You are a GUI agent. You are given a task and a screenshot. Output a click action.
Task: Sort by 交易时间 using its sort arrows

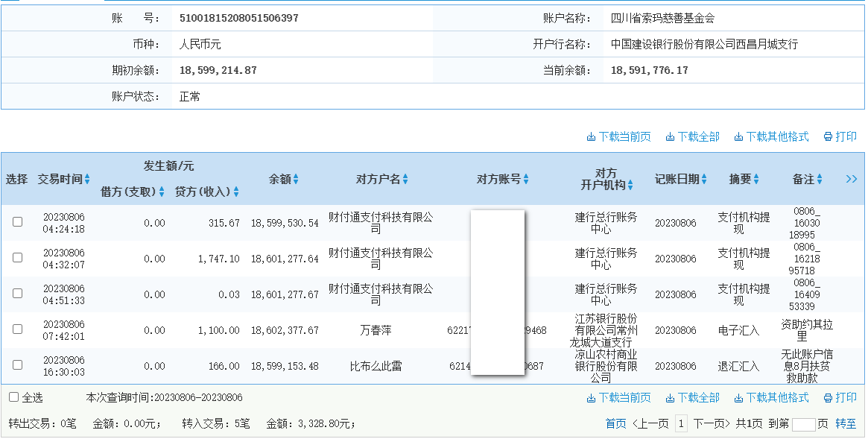tap(87, 180)
